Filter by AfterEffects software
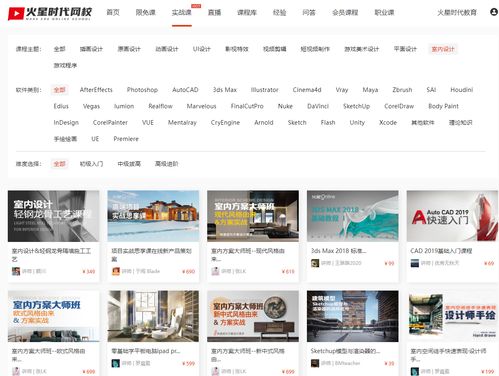Screen dimensions: 499x376 96,90
